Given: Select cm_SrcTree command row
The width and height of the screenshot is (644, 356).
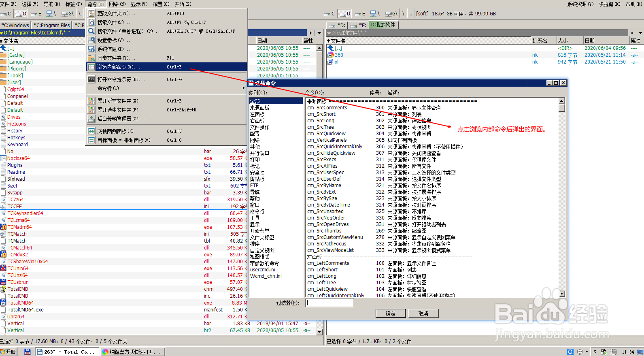Looking at the screenshot, I should pos(432,127).
